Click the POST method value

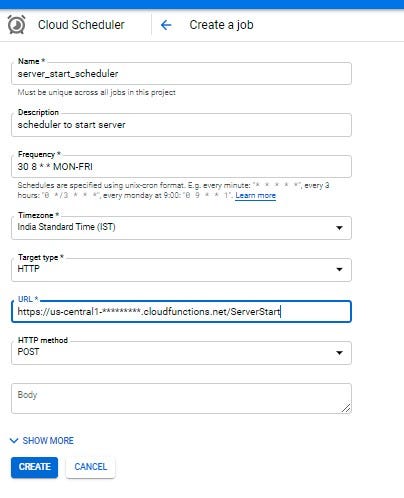28,352
